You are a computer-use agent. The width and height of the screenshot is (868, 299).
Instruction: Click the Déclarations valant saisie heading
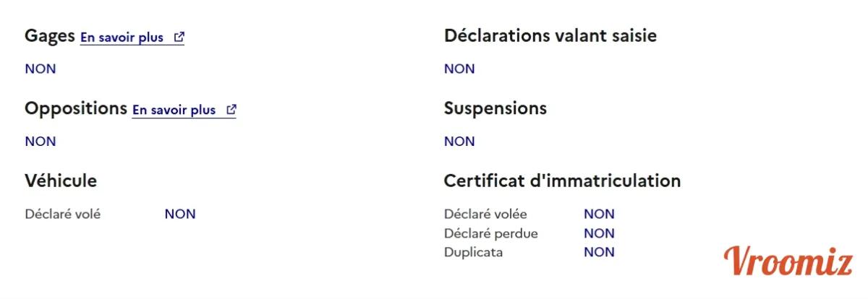(x=550, y=35)
